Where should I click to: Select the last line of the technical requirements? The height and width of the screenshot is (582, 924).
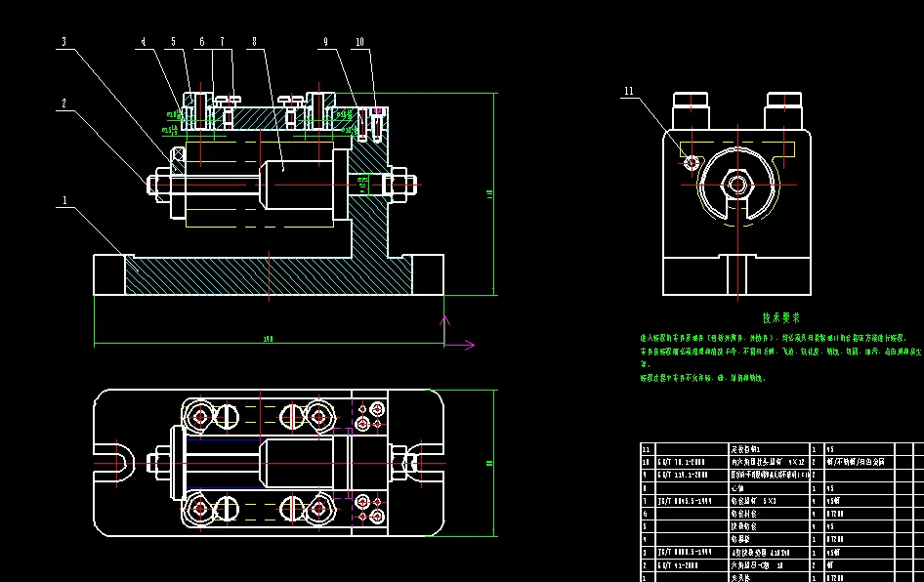(702, 378)
